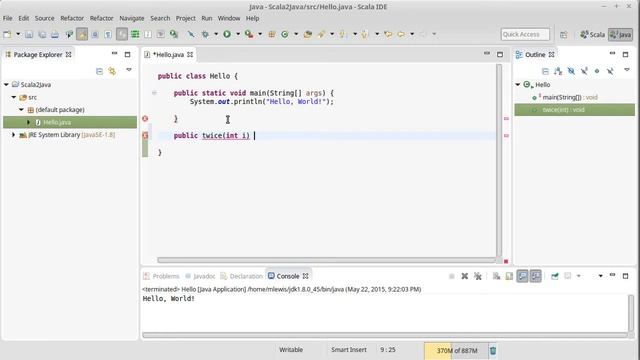Expand the Hello.java tree node

(29, 122)
